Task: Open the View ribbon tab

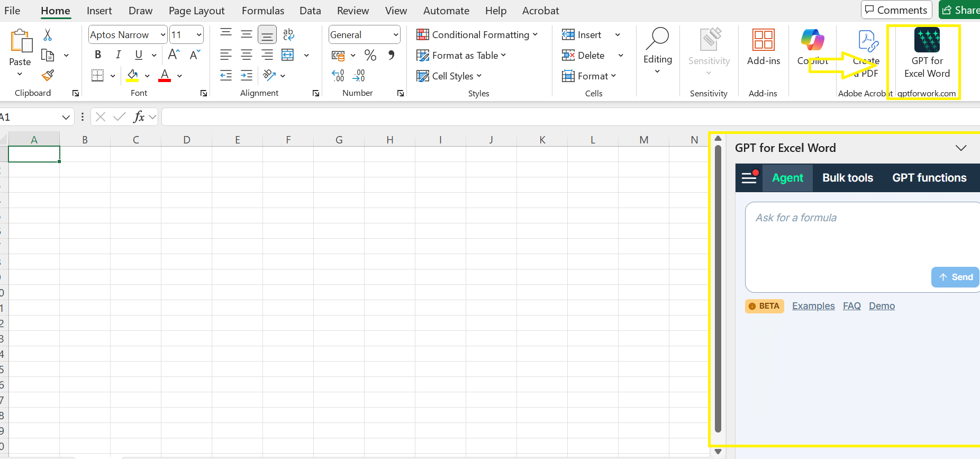Action: pyautogui.click(x=396, y=11)
